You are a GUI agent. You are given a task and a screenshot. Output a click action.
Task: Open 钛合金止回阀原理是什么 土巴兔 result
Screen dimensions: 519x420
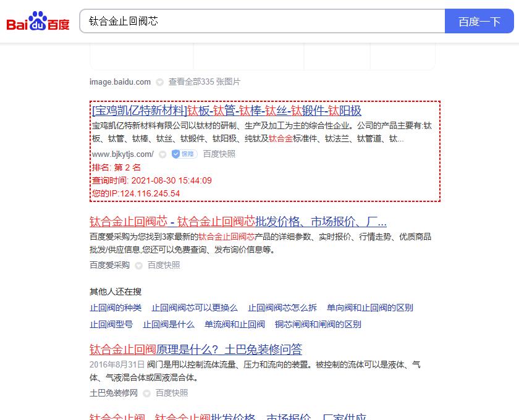coord(196,349)
